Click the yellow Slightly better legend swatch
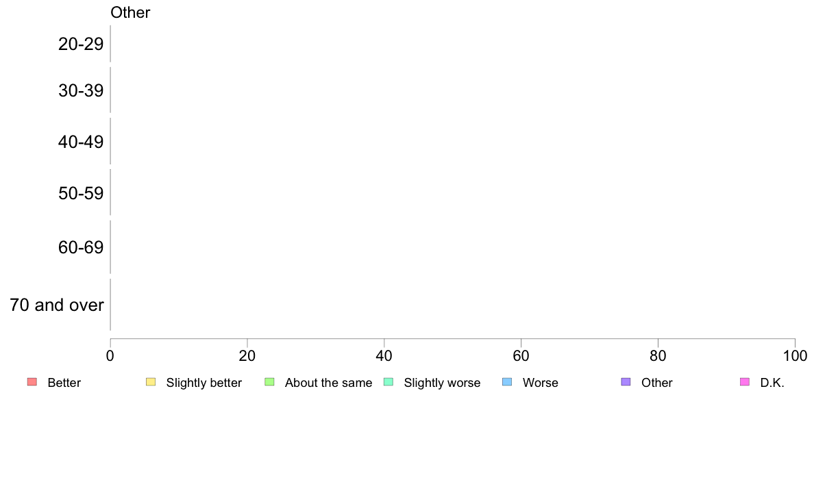The height and width of the screenshot is (504, 814). [x=151, y=382]
